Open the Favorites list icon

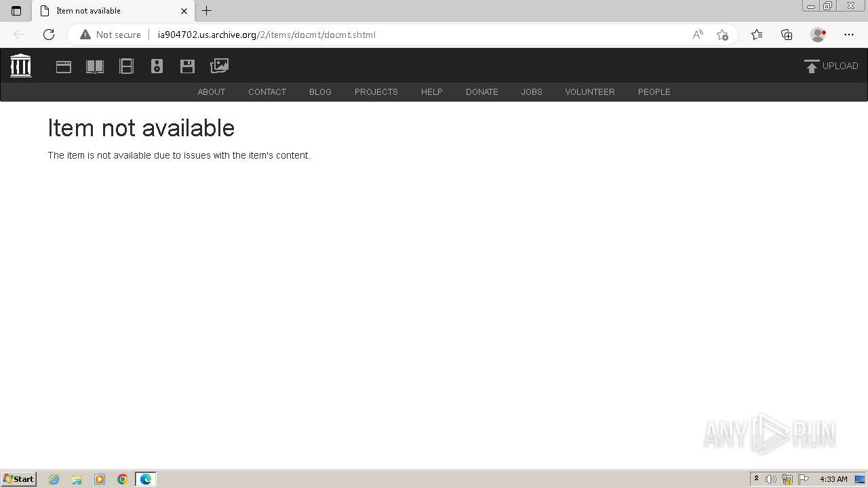[757, 35]
